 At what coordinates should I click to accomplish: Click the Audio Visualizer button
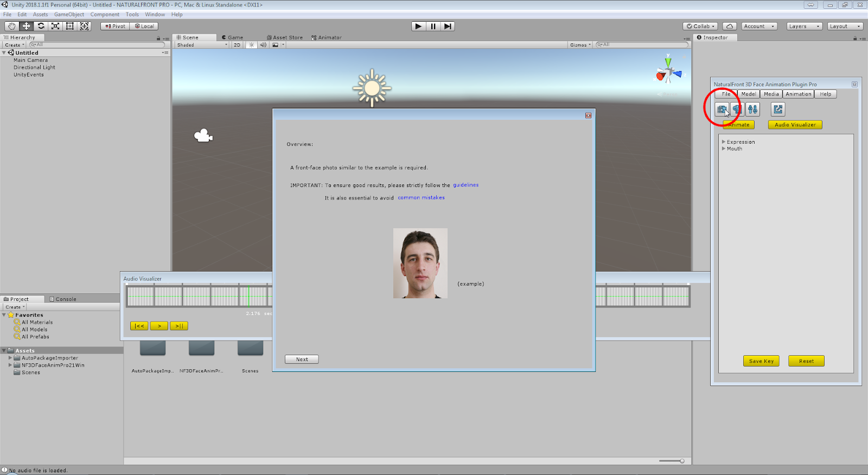click(795, 125)
